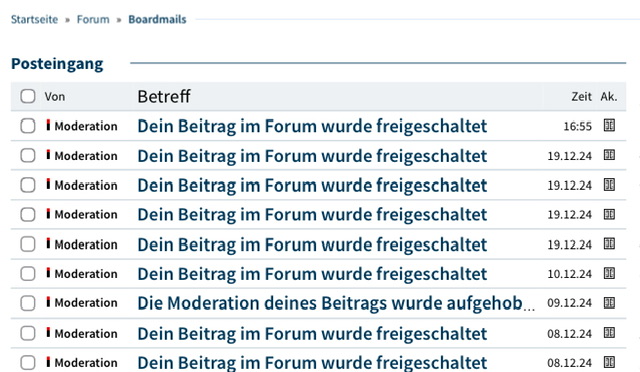This screenshot has height=372, width=640.
Task: Click red unread marker on the 10.12.24 message
Action: tap(48, 273)
